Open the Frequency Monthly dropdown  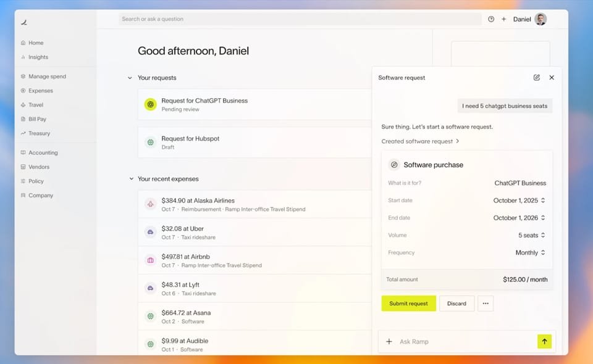click(x=531, y=252)
